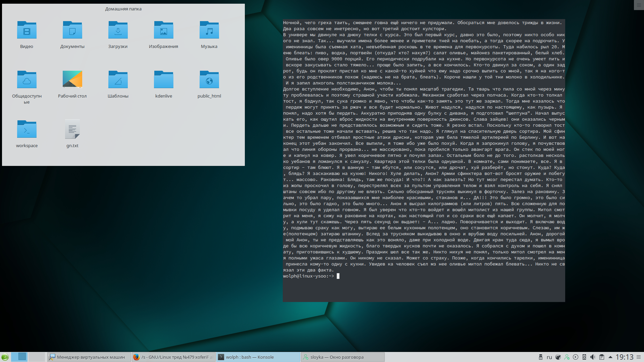
Task: Select the Общедоступные folder
Action: pos(26,87)
